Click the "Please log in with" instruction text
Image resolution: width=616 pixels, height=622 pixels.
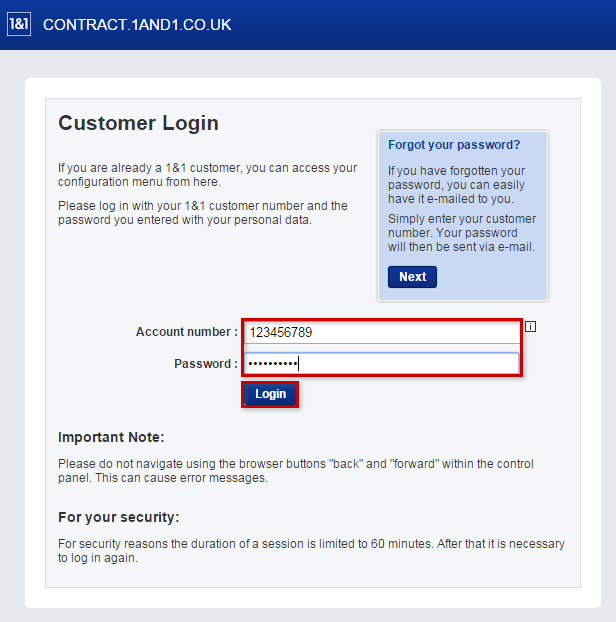[x=203, y=213]
